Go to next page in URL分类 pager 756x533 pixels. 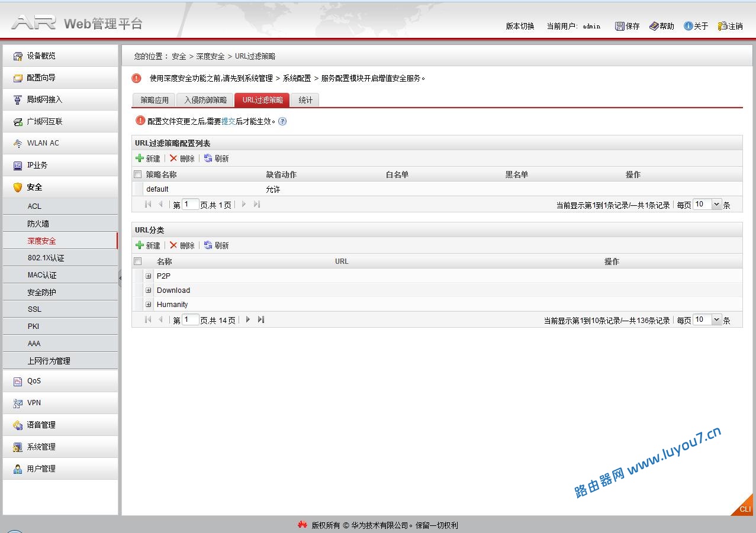[247, 319]
